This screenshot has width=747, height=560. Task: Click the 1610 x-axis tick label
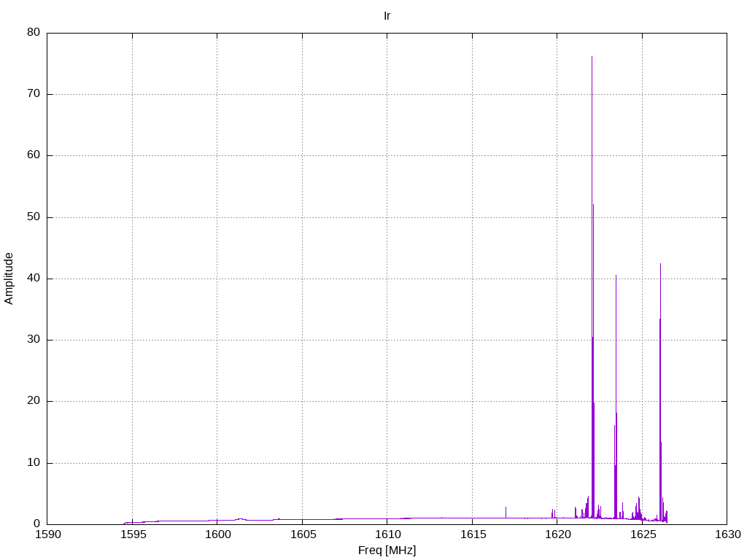click(387, 534)
